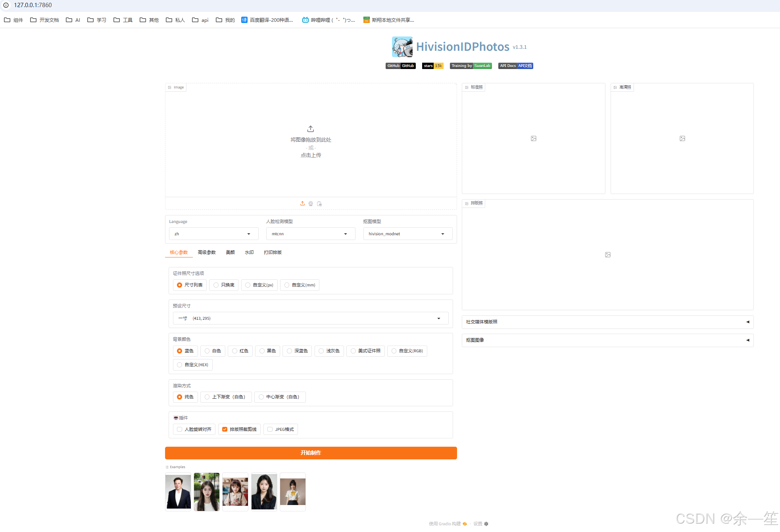Screen dimensions: 780x532
Task: Open the API Docs badge link
Action: [x=515, y=66]
